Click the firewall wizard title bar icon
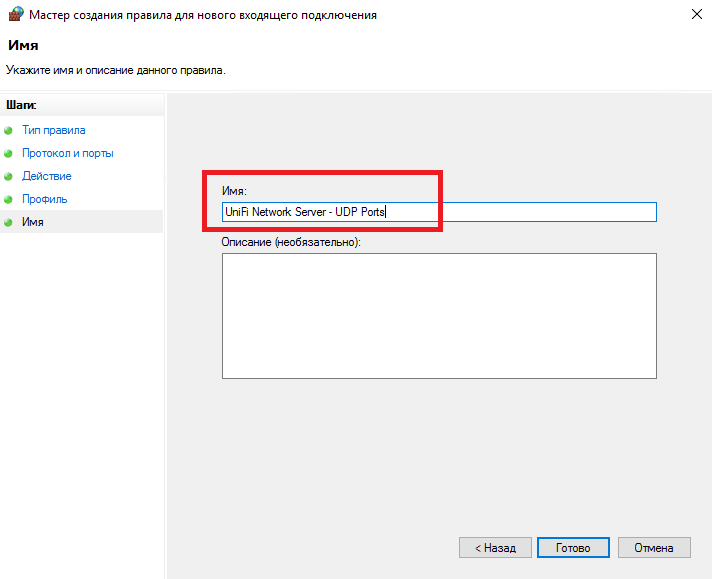Viewport: 712px width, 579px height. tap(16, 14)
